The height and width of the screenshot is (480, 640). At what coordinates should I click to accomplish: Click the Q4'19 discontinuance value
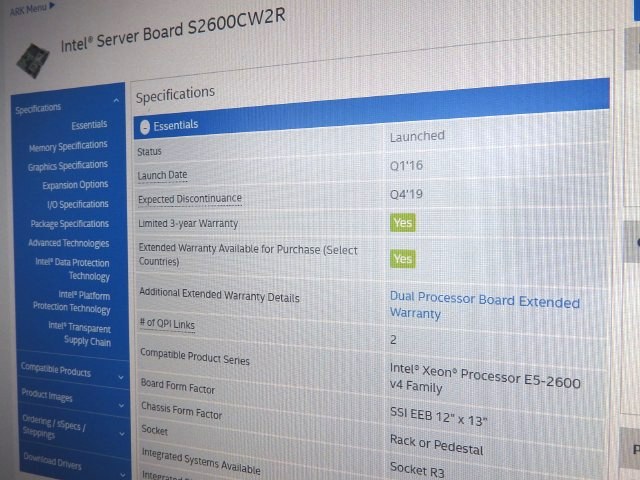pos(407,194)
